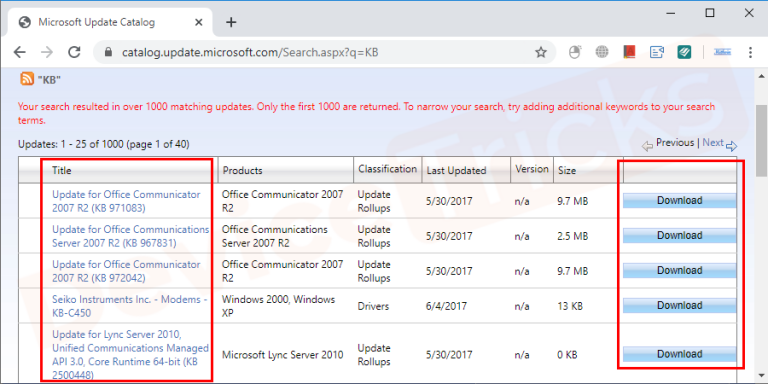Click the browser back arrow
The width and height of the screenshot is (768, 384).
tap(19, 52)
